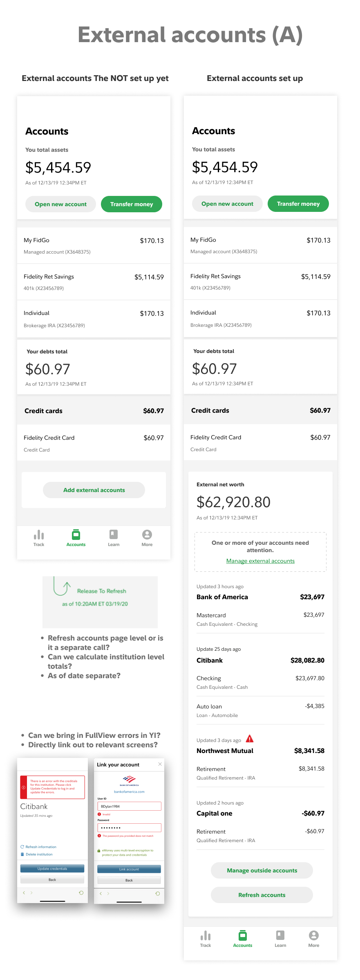Image resolution: width=360 pixels, height=980 pixels.
Task: Click reload icon in Link account browser bar
Action: tap(158, 893)
